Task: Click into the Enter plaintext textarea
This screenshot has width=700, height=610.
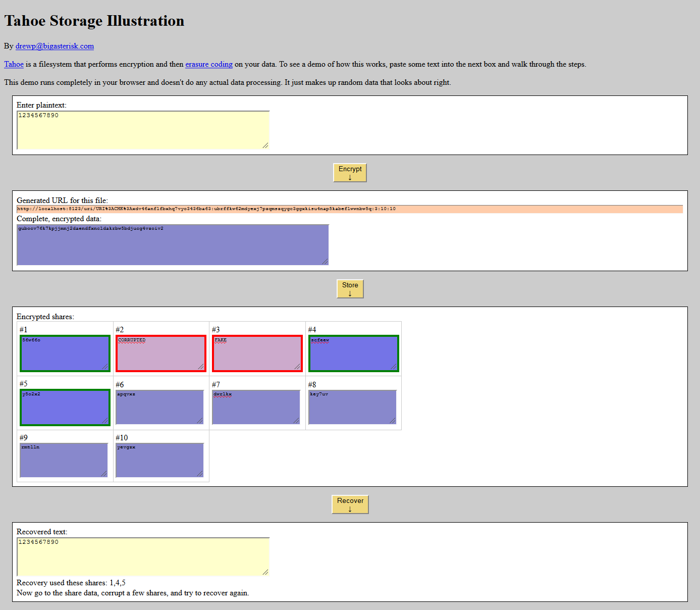Action: coord(143,130)
